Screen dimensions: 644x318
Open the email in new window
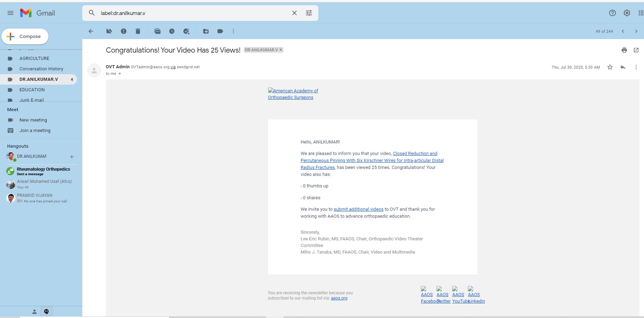pos(636,50)
